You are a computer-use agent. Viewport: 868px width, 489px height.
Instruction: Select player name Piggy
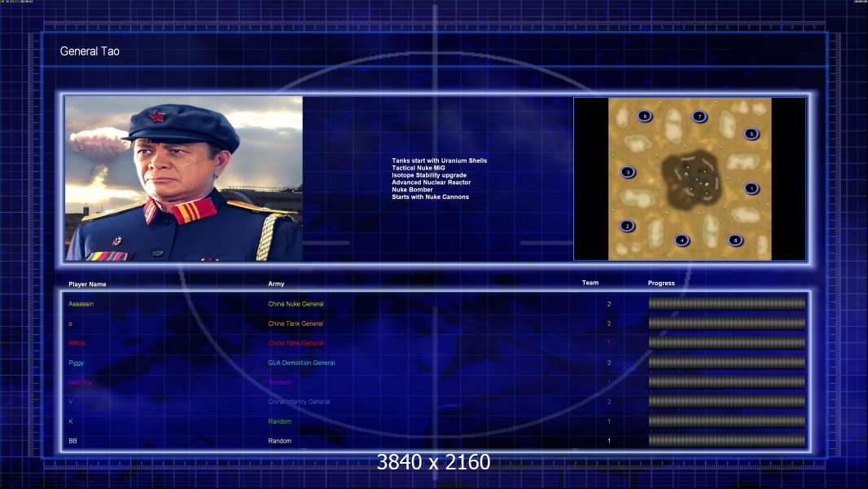point(77,363)
